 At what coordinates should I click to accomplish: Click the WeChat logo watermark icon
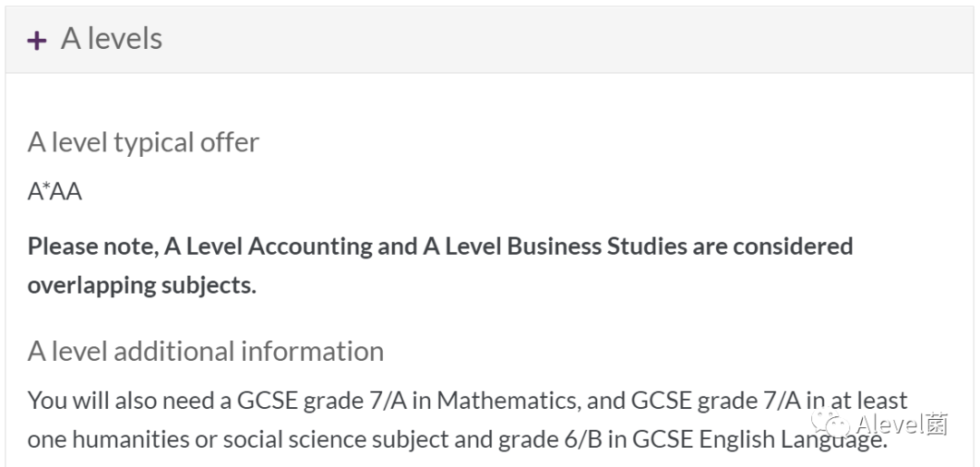[x=829, y=425]
